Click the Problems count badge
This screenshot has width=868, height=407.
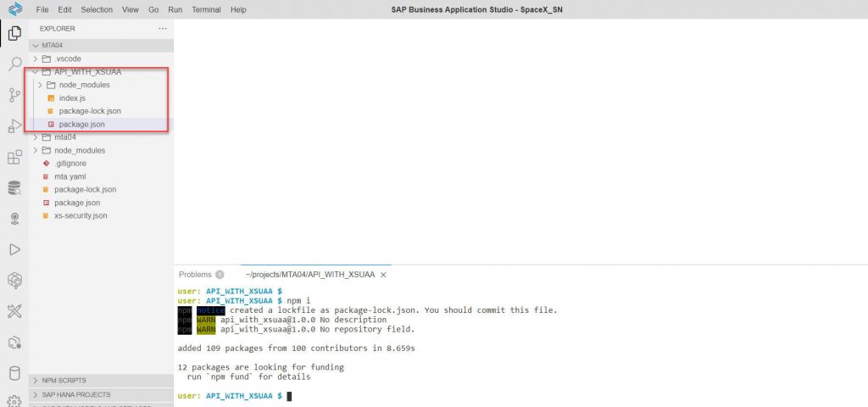coord(220,275)
